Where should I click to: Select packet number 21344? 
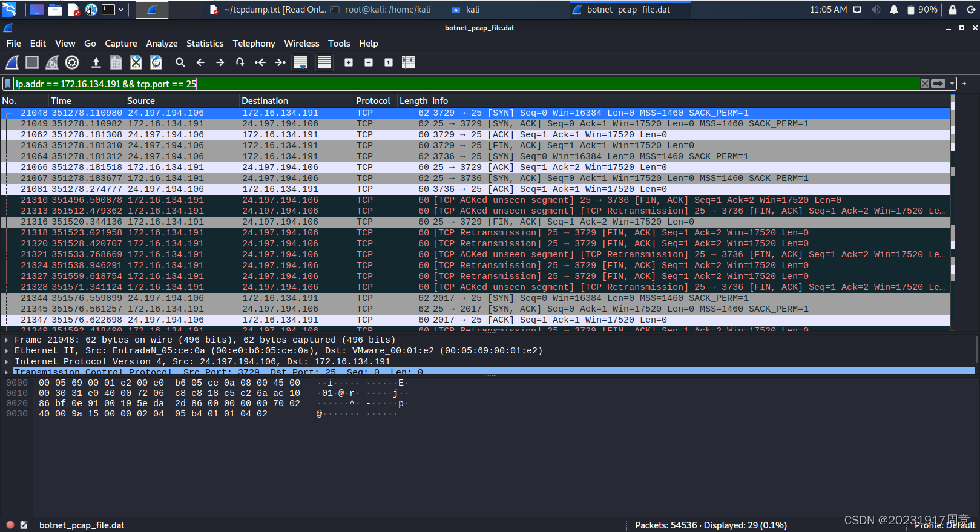tap(475, 298)
